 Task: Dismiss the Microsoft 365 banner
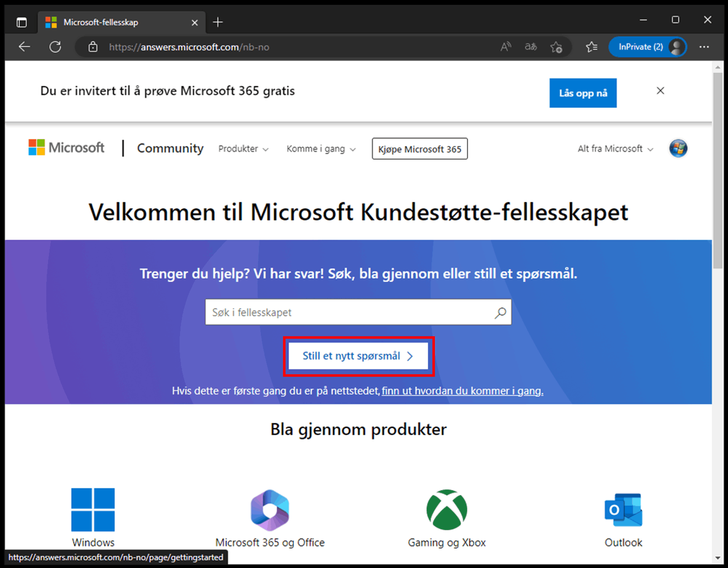(x=660, y=91)
